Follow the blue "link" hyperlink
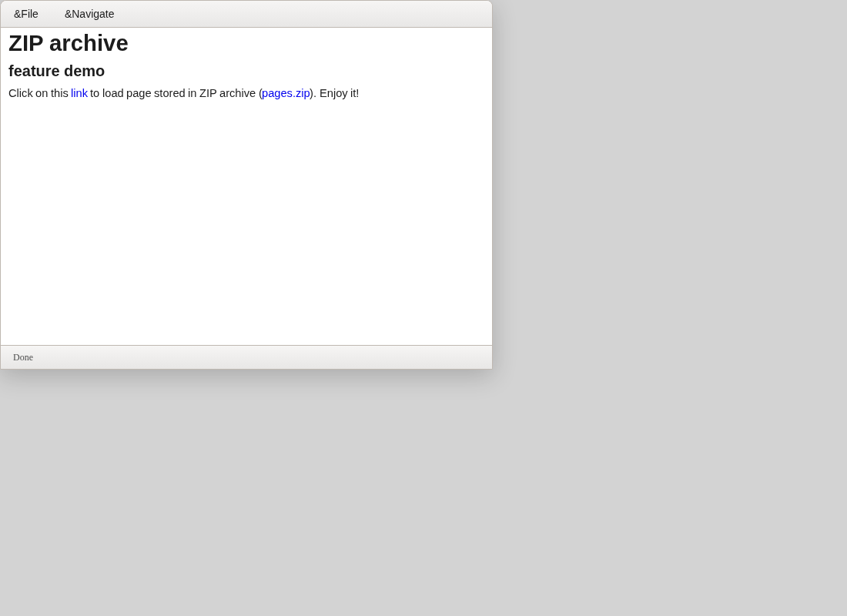The width and height of the screenshot is (847, 616). [x=79, y=93]
